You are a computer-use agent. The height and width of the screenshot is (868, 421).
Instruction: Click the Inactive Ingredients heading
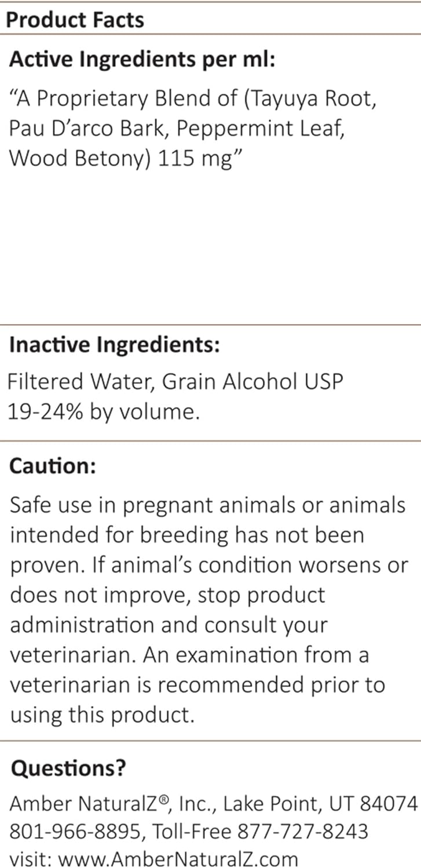pos(115,345)
